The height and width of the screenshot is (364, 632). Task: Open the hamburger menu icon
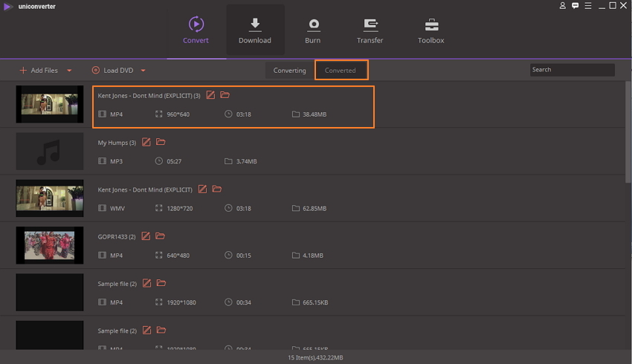[x=588, y=6]
